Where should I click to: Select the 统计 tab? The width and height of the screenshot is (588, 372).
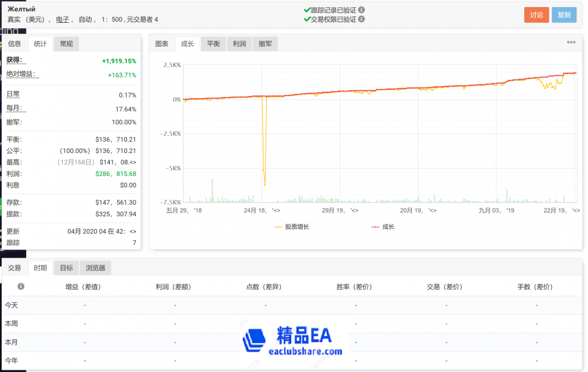[40, 44]
